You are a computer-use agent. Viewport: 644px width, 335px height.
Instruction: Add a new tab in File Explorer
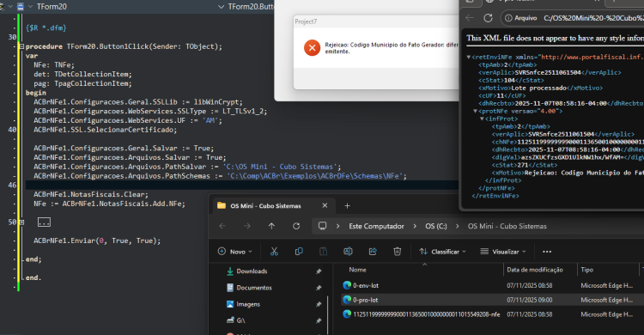click(347, 205)
